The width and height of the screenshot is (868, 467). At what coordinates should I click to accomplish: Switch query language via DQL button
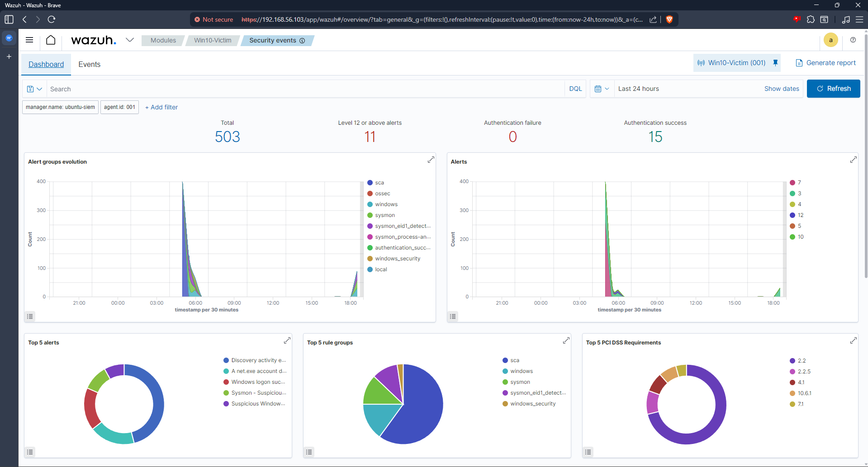point(575,89)
